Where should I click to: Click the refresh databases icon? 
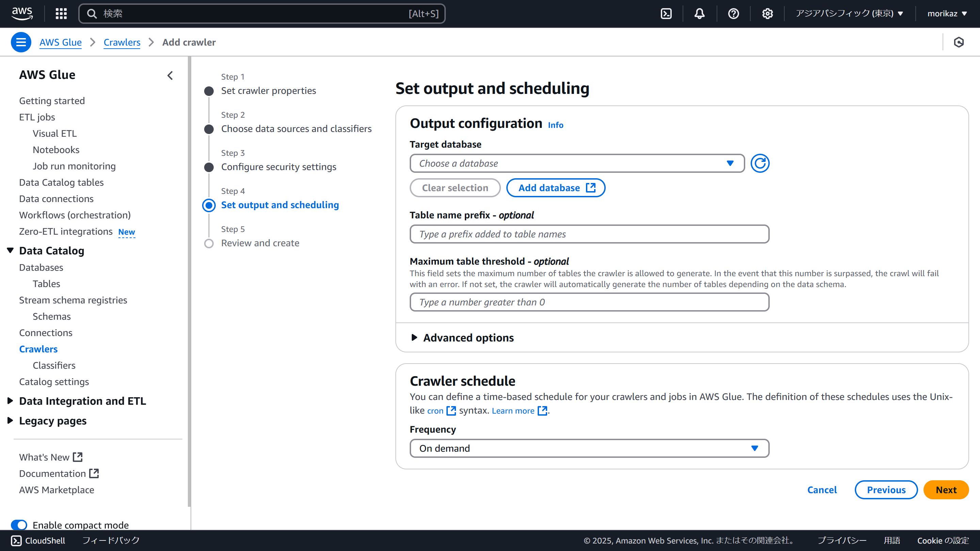[x=760, y=164]
